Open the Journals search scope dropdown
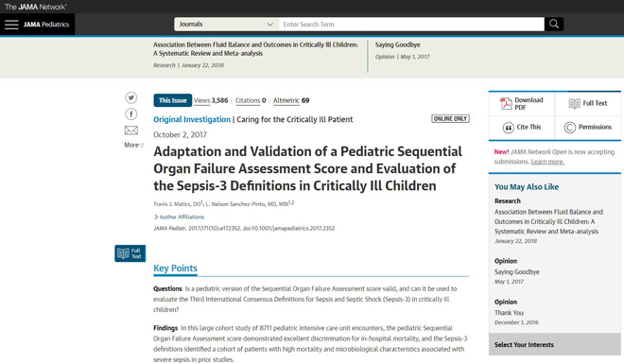The width and height of the screenshot is (624, 364). [227, 25]
